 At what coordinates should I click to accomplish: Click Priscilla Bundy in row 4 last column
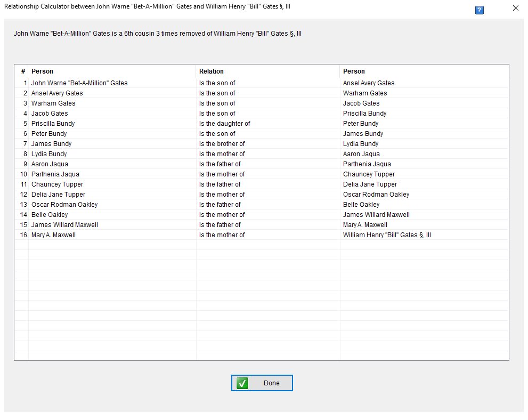[364, 113]
